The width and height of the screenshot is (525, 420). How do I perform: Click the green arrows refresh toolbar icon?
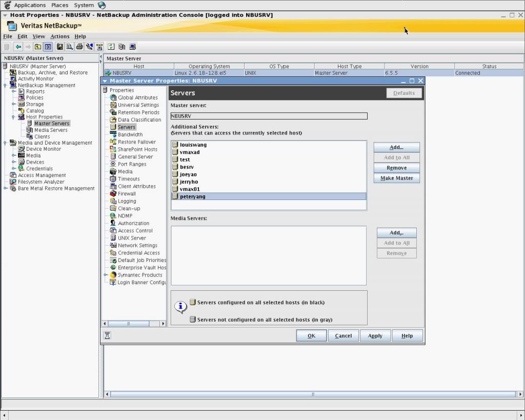111,47
